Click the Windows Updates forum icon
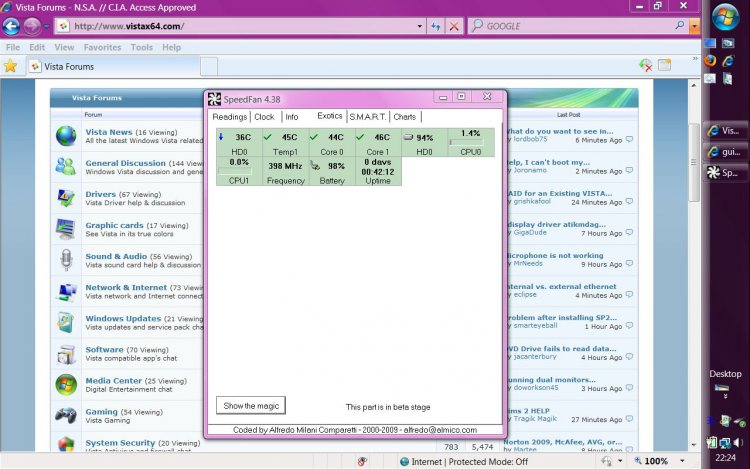The height and width of the screenshot is (469, 750). (66, 322)
